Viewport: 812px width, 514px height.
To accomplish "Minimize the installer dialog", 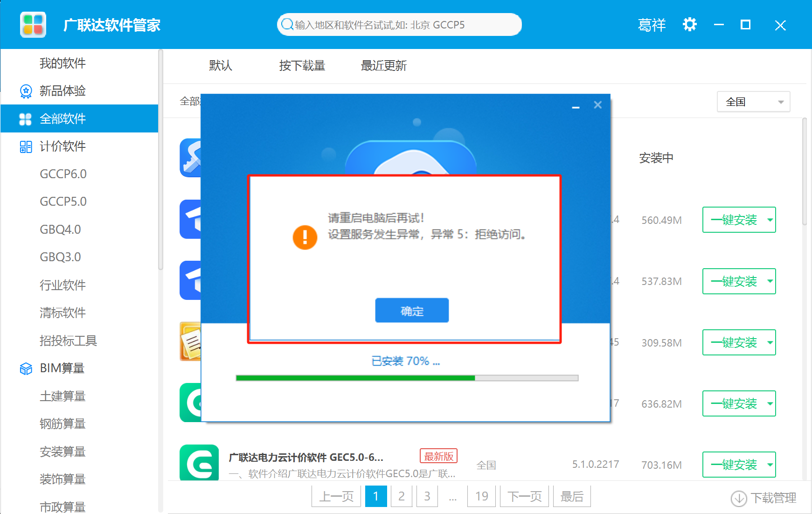I will coord(576,107).
